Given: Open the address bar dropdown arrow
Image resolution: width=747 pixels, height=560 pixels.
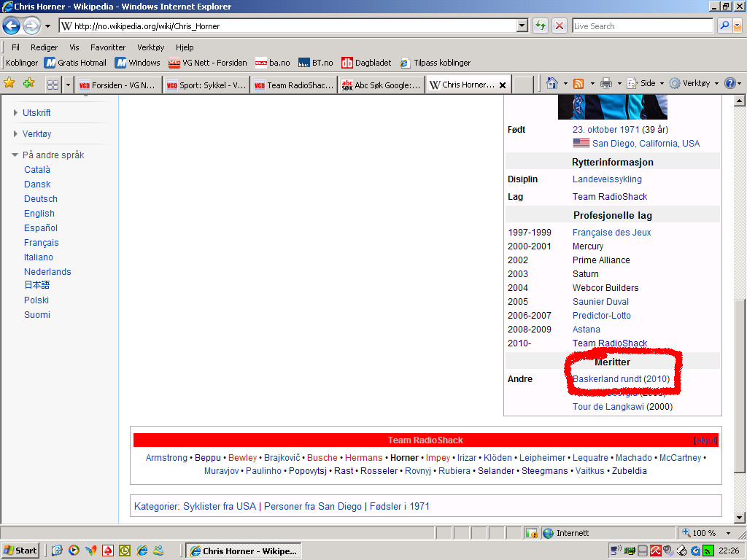Looking at the screenshot, I should click(522, 26).
